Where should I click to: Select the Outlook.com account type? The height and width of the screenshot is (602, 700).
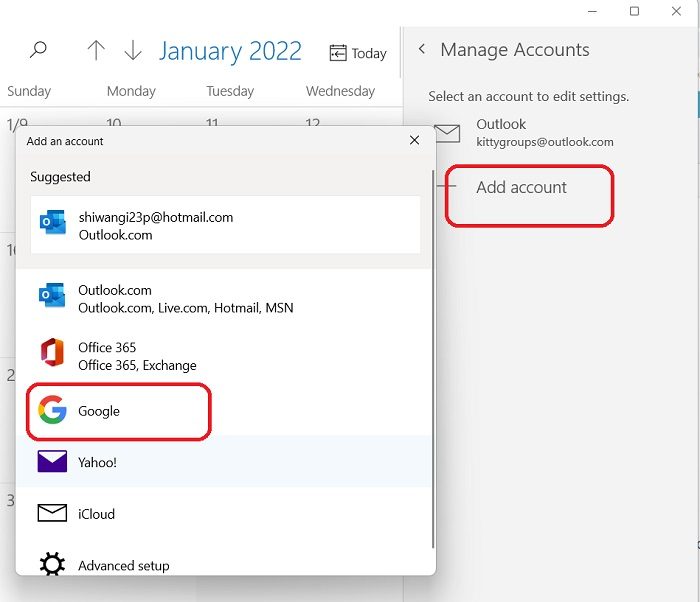pyautogui.click(x=225, y=299)
